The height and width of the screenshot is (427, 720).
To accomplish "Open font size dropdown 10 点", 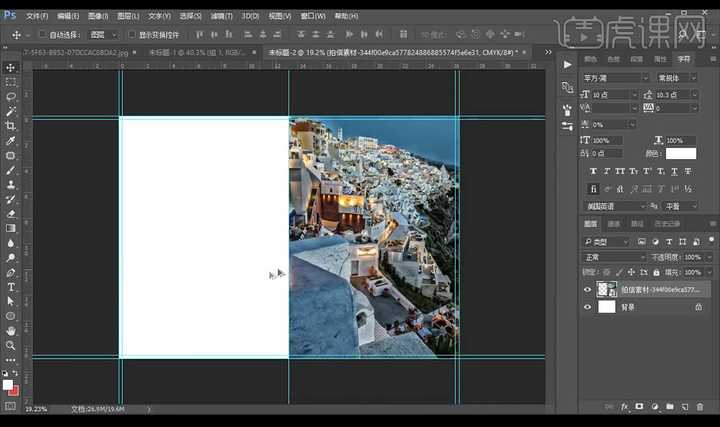I will coord(635,95).
